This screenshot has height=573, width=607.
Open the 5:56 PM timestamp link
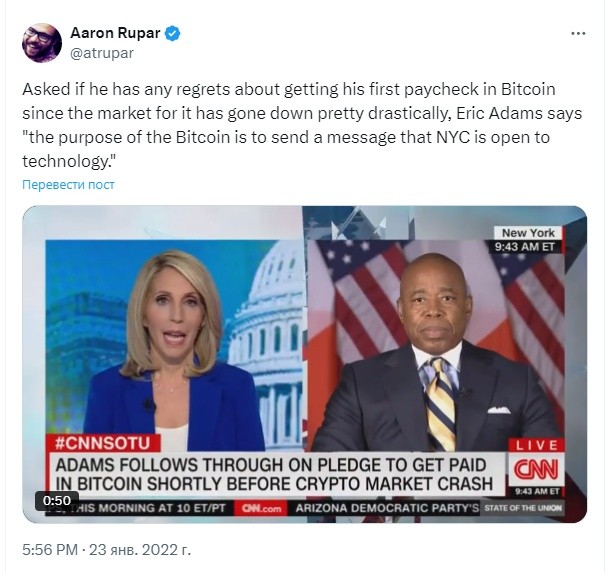point(50,549)
